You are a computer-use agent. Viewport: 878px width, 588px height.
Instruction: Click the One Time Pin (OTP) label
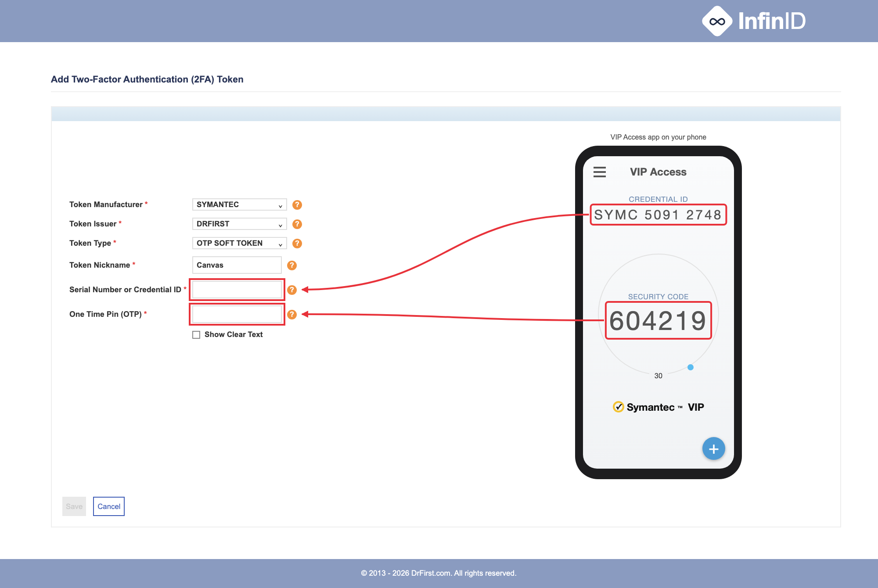[105, 314]
